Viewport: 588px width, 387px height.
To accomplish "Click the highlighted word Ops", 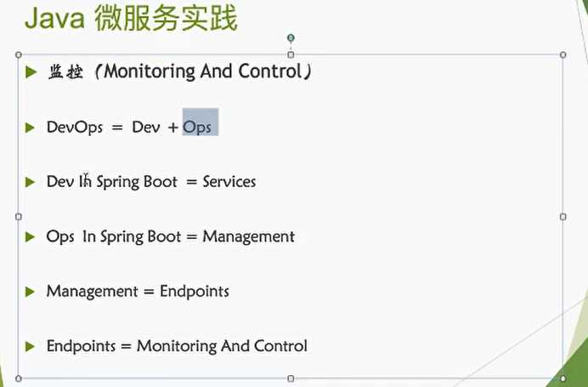I will (197, 128).
